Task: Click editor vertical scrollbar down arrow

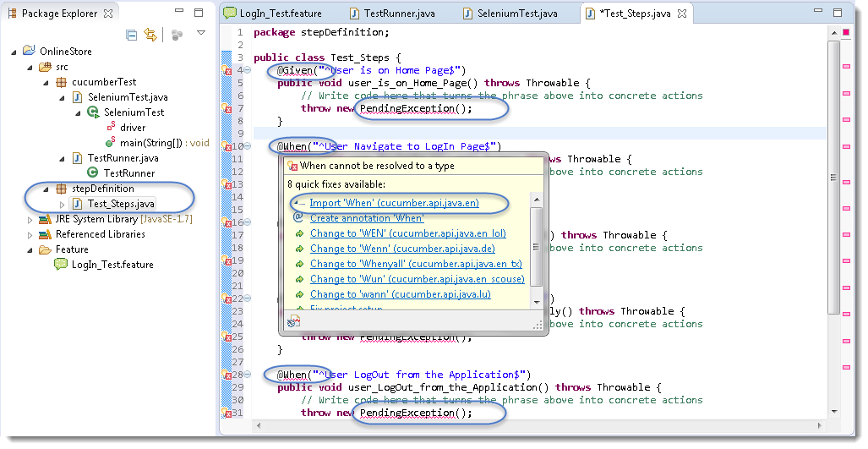Action: (x=834, y=411)
